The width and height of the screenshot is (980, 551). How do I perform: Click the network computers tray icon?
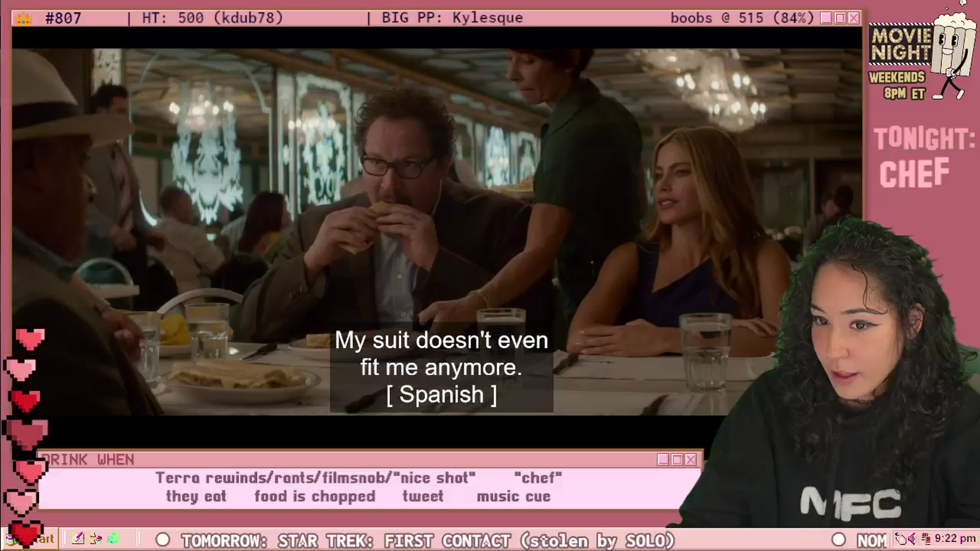pyautogui.click(x=925, y=539)
